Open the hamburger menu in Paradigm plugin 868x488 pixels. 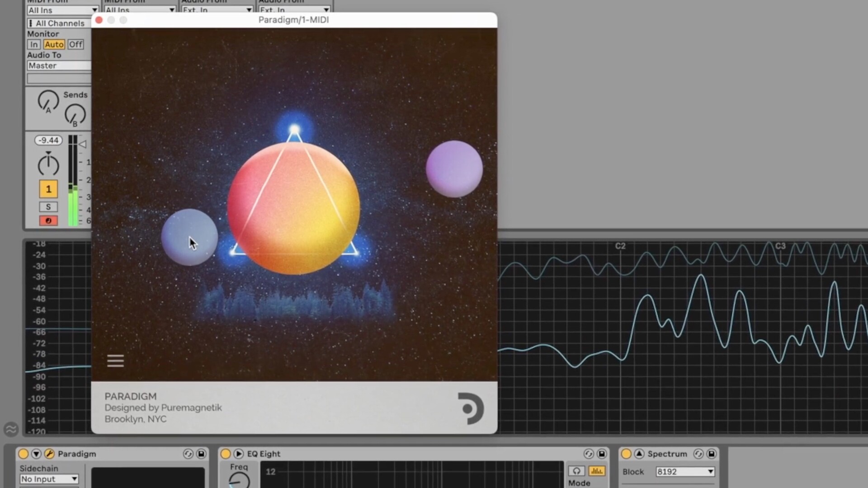coord(115,361)
